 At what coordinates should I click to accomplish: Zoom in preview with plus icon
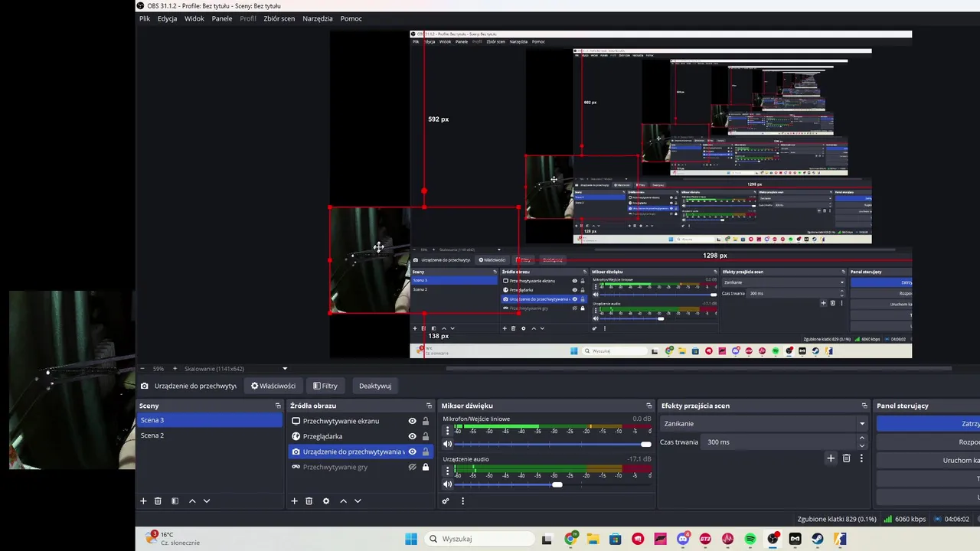coord(175,369)
